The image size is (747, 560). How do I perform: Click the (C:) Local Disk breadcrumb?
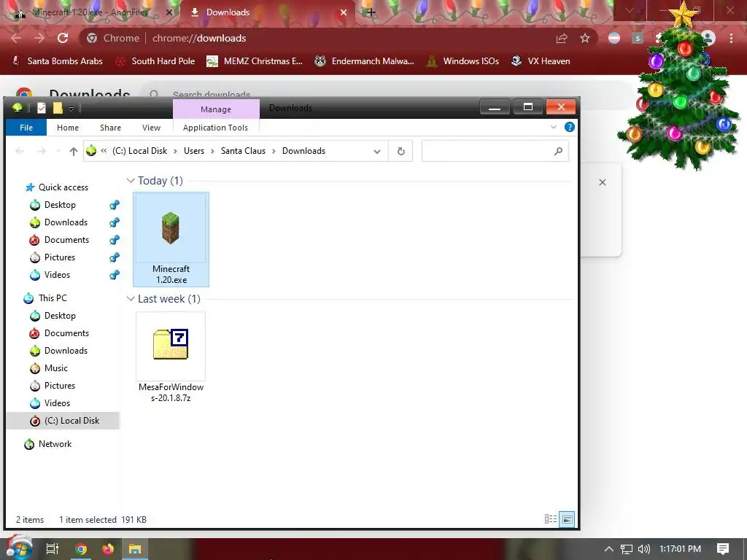139,150
